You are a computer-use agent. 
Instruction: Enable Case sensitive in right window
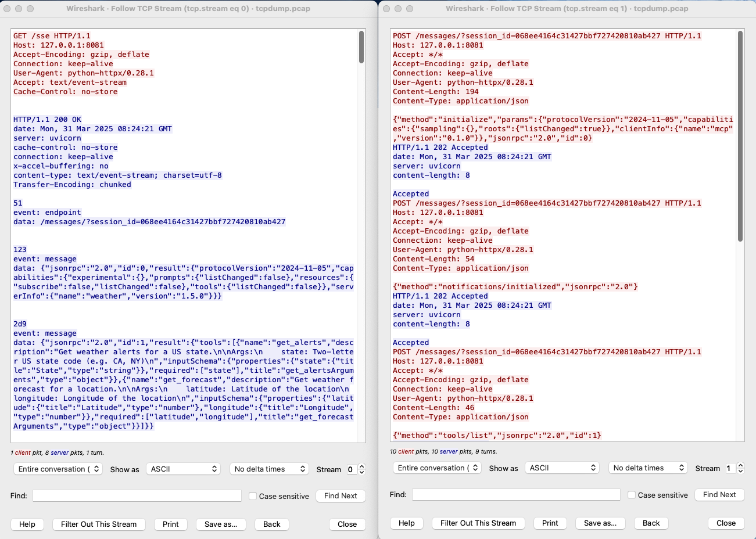tap(632, 495)
